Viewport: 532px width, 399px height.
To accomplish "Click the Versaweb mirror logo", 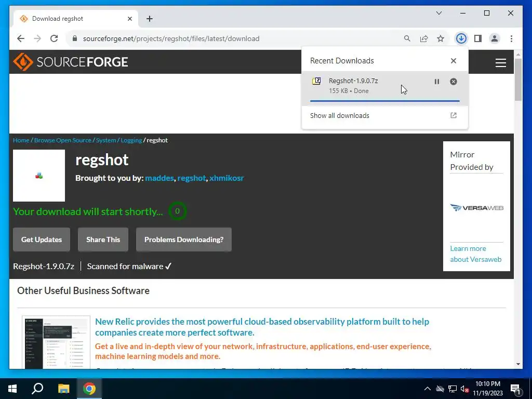I will pyautogui.click(x=476, y=208).
